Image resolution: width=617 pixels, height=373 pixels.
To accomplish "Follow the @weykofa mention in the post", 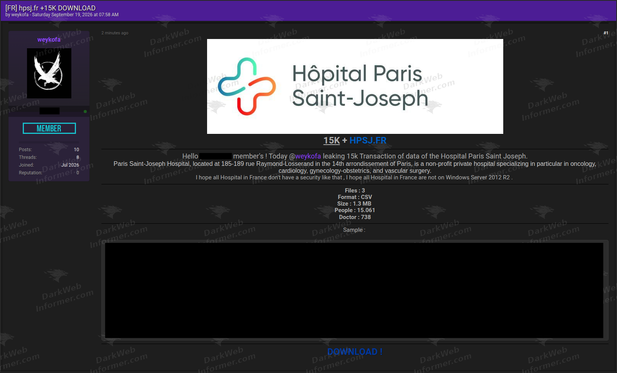I will pyautogui.click(x=305, y=156).
